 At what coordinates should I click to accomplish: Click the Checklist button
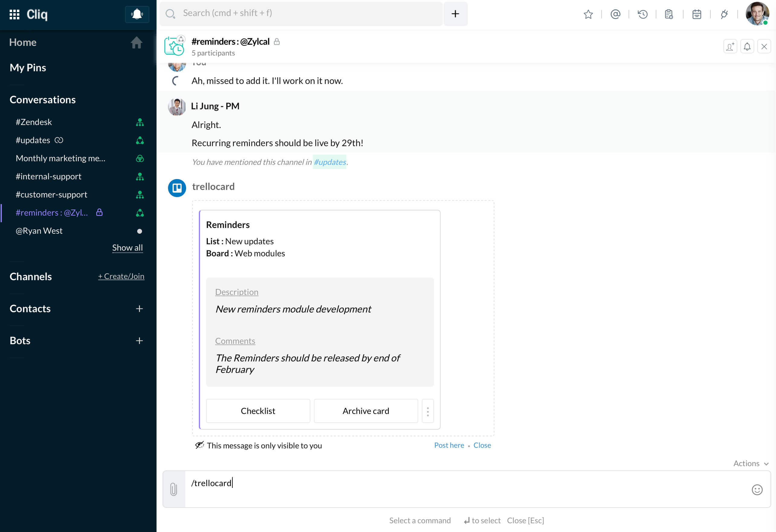pyautogui.click(x=258, y=411)
